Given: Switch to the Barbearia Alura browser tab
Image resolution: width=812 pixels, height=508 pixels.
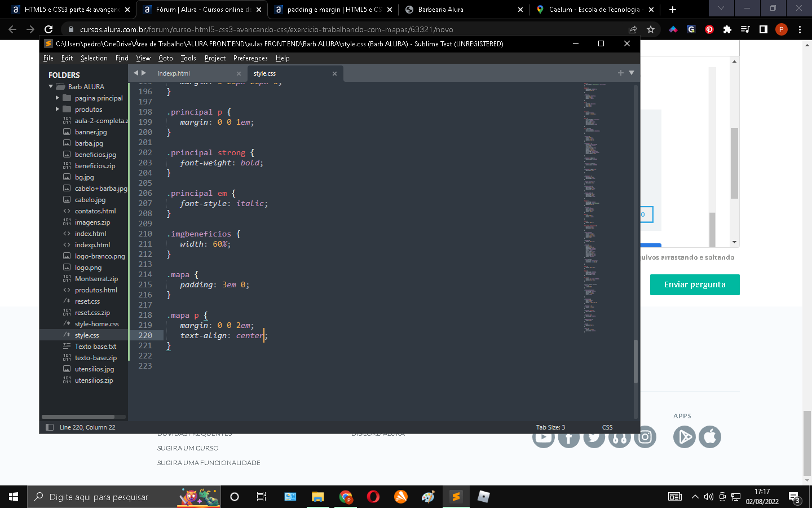Looking at the screenshot, I should tap(464, 10).
